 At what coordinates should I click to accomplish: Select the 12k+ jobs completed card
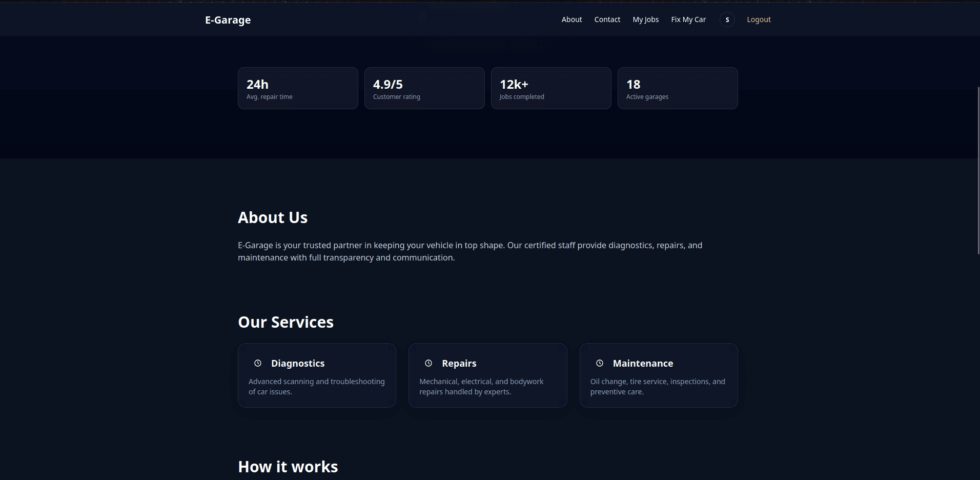551,88
